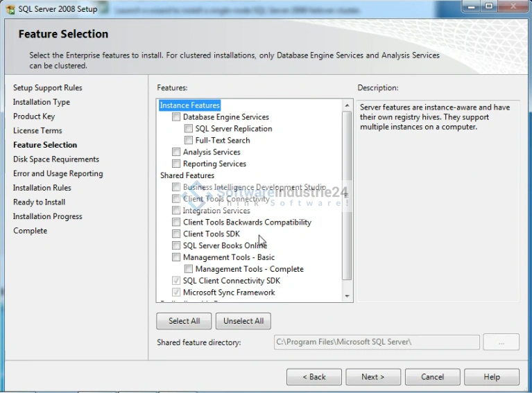This screenshot has width=532, height=393.
Task: Enable Management Tools - Basic checkbox
Action: [176, 258]
